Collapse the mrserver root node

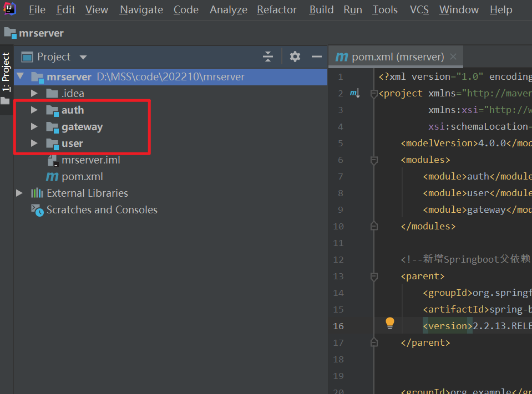pos(21,77)
